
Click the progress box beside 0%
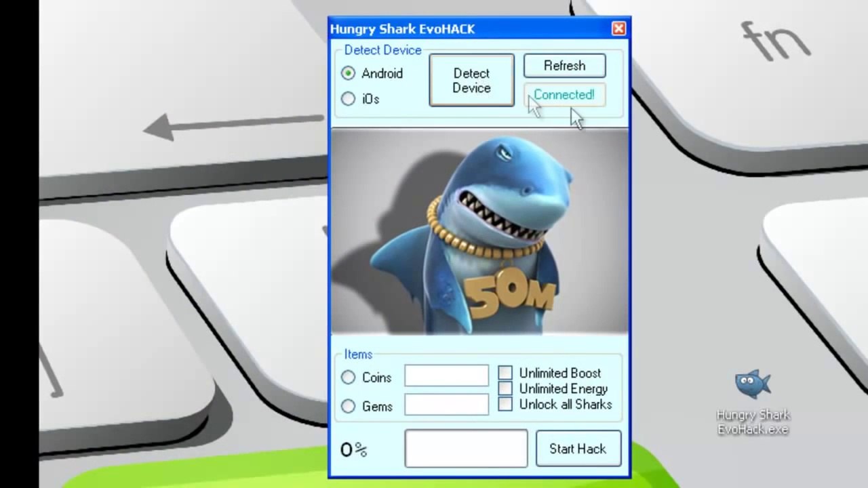pyautogui.click(x=466, y=449)
